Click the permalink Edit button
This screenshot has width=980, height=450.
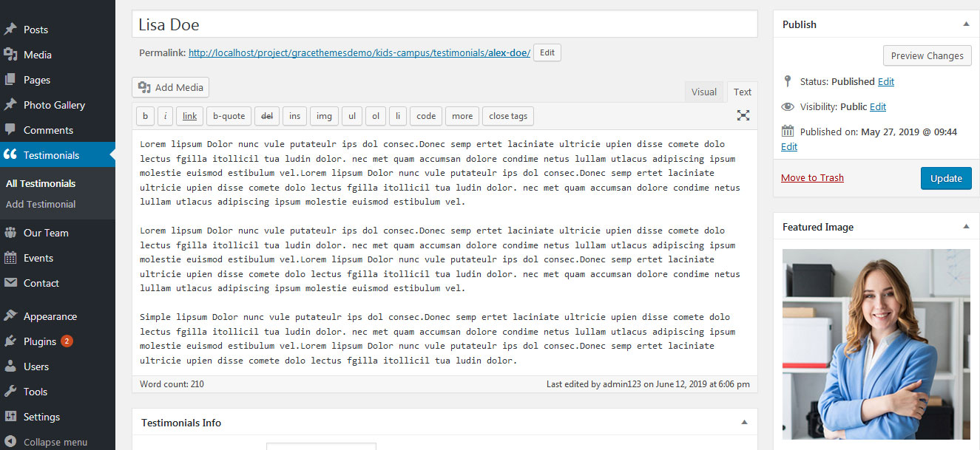(x=547, y=53)
